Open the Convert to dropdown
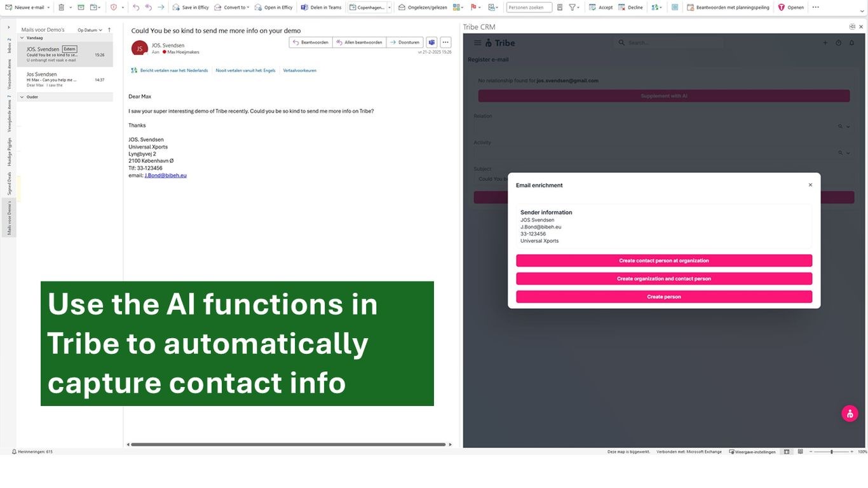The height and width of the screenshot is (488, 868). [x=231, y=8]
